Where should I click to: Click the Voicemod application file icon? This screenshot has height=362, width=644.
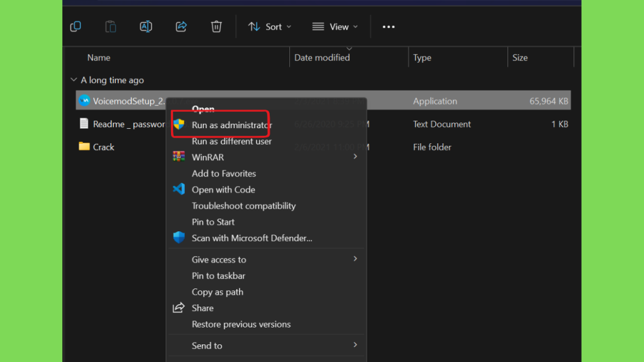[x=84, y=100]
